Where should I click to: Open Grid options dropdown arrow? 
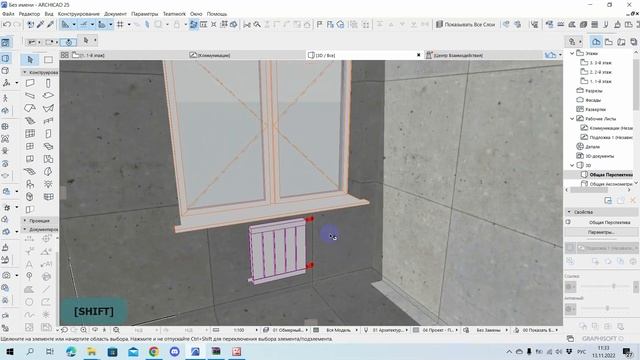coord(129,24)
